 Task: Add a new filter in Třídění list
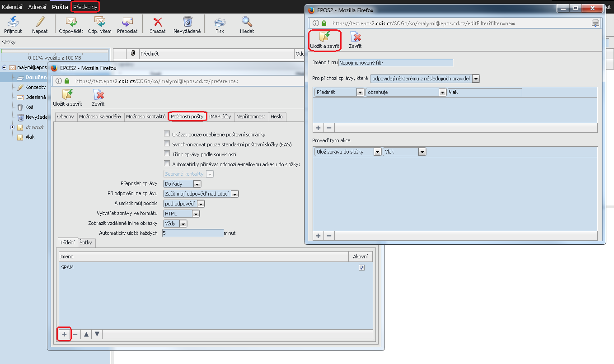tap(64, 334)
